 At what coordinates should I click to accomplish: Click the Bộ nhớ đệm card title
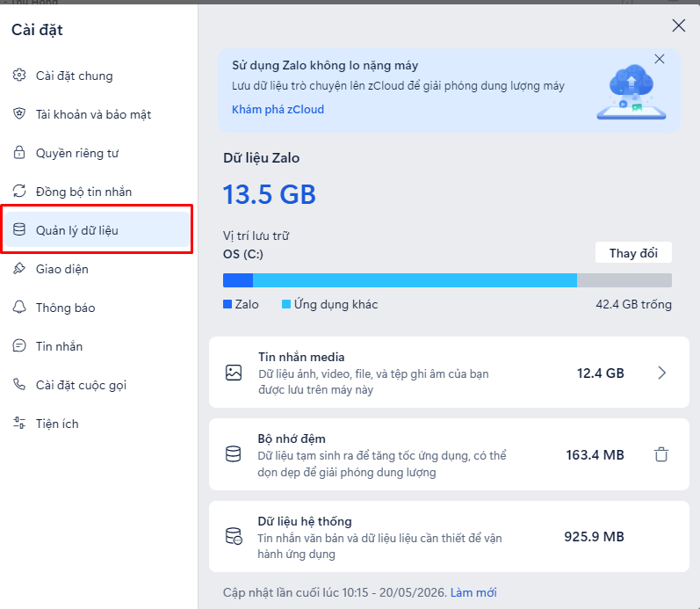click(292, 439)
